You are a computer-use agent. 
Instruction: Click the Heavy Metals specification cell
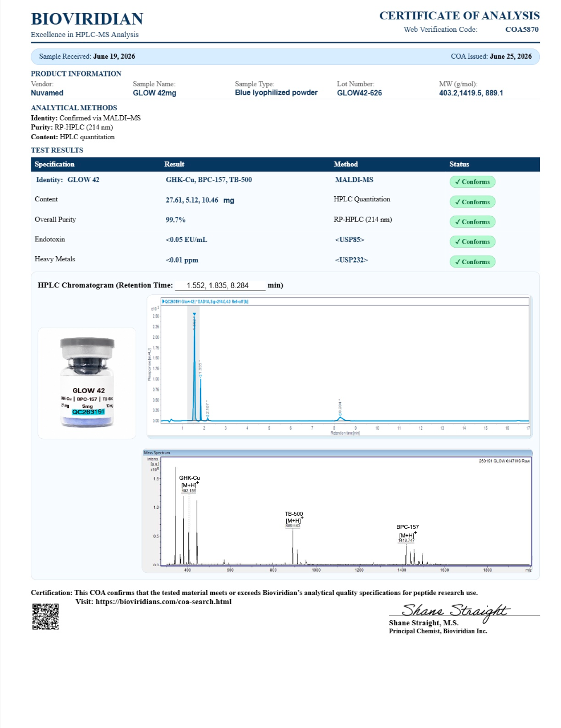(x=55, y=259)
